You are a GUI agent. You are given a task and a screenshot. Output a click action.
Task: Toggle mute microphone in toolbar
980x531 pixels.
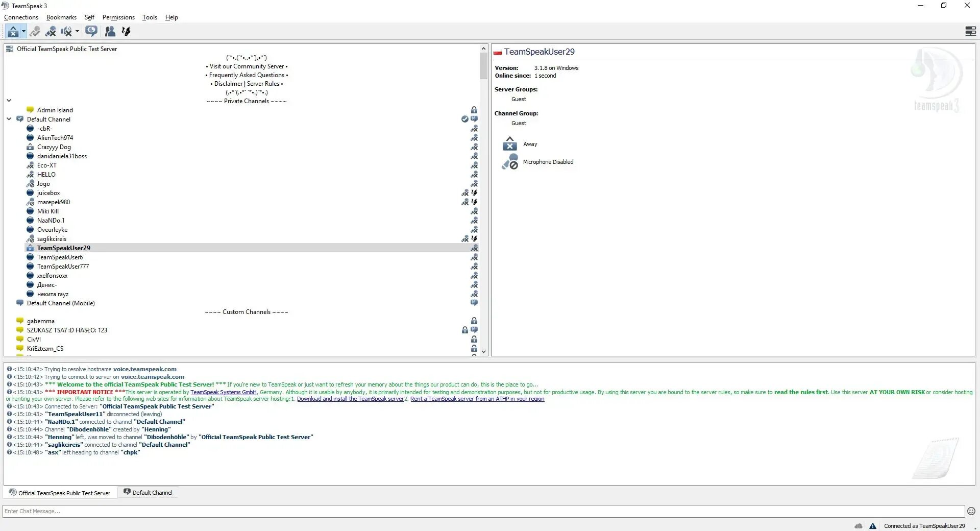pos(51,32)
